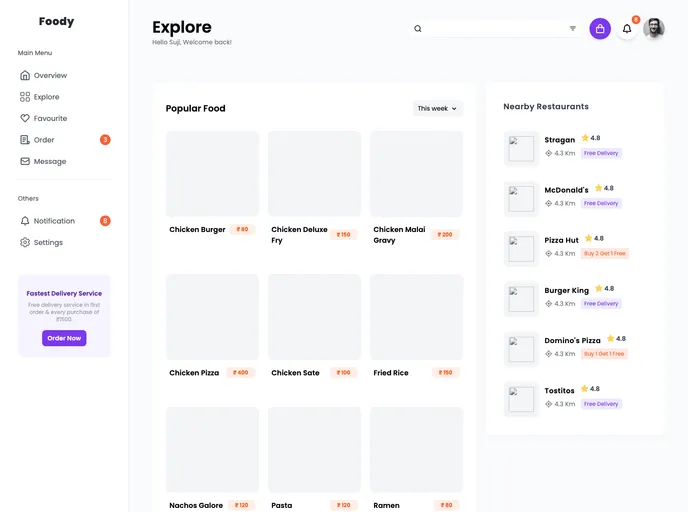Open the Explore menu item
Screen dimensions: 688x512
pos(46,97)
